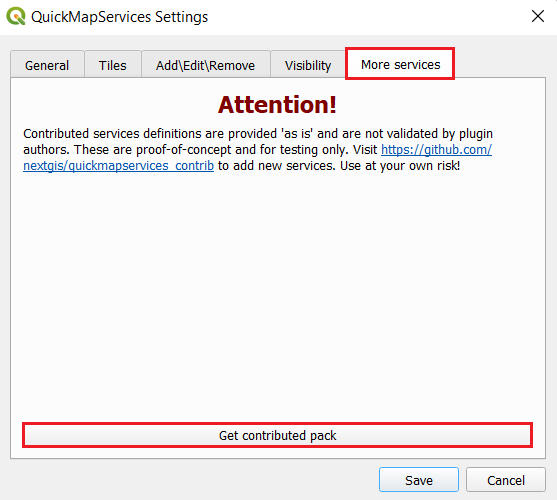Click the word 'proof-of-concept' in the warning

[x=184, y=150]
